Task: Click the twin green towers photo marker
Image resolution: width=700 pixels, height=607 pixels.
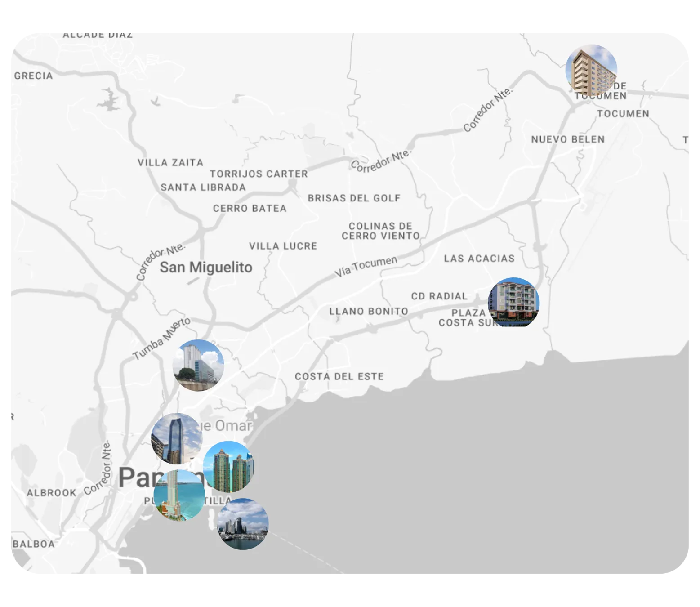Action: tap(228, 467)
